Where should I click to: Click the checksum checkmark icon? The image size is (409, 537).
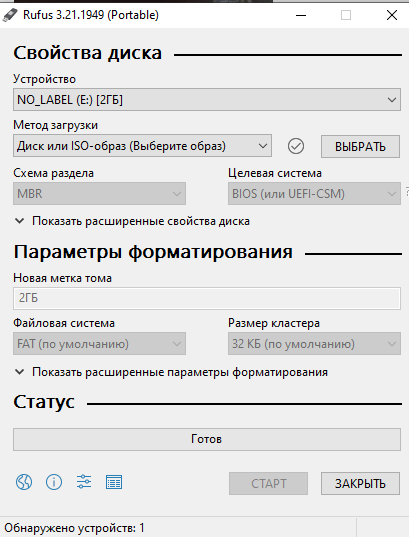click(x=296, y=146)
